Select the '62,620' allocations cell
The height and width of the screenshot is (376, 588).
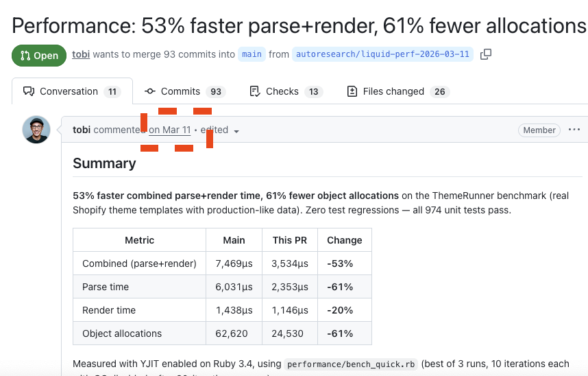coord(234,333)
